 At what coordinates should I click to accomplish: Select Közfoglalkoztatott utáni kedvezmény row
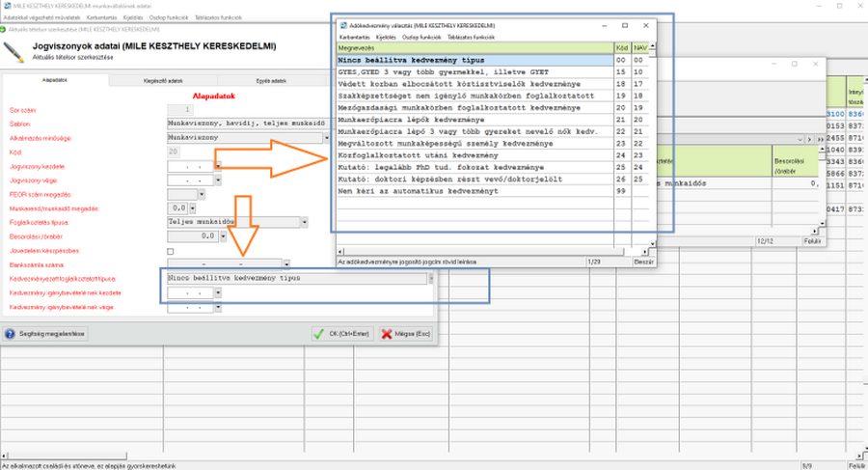coord(473,154)
